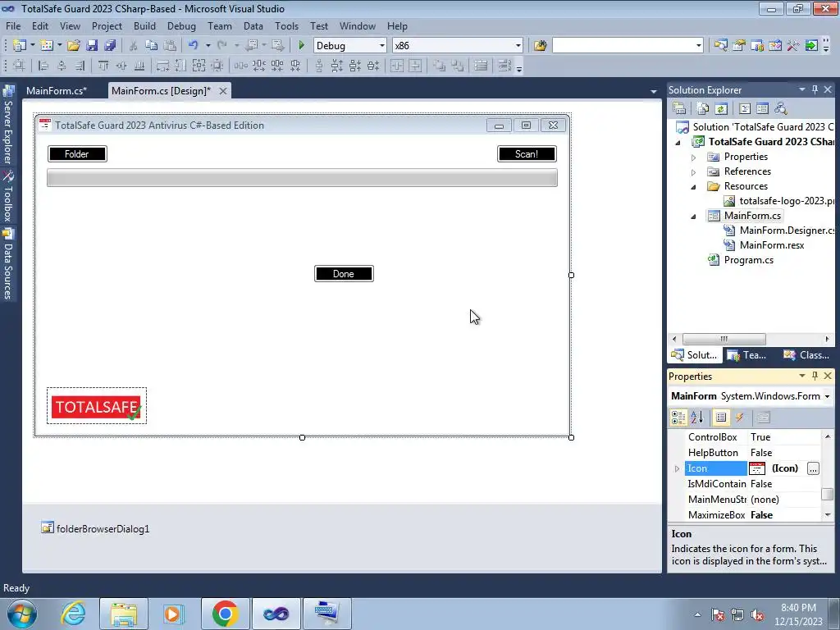Refresh Solution Explorer with refresh icon

[x=721, y=109]
